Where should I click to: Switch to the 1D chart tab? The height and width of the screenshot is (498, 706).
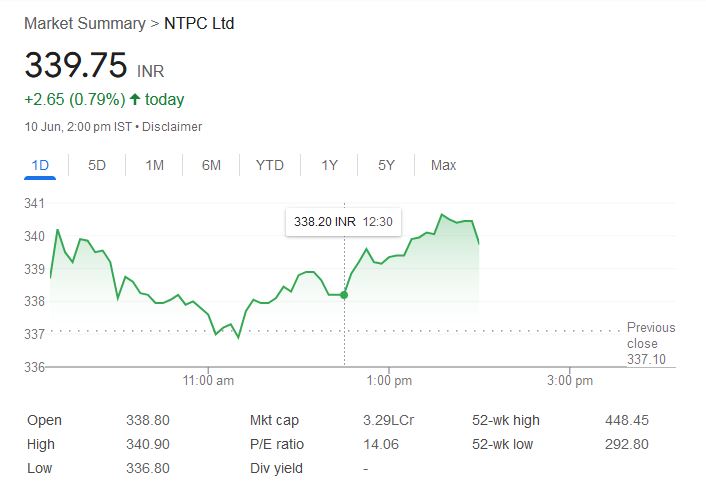40,165
